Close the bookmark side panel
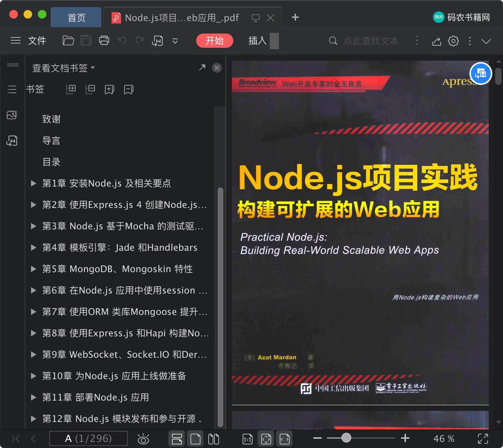This screenshot has height=448, width=503. click(x=217, y=68)
